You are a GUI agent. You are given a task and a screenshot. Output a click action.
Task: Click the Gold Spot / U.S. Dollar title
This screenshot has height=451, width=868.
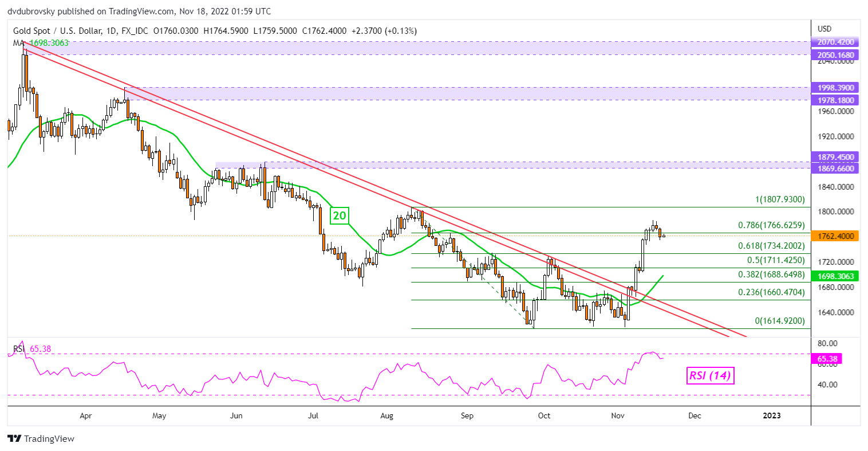58,31
